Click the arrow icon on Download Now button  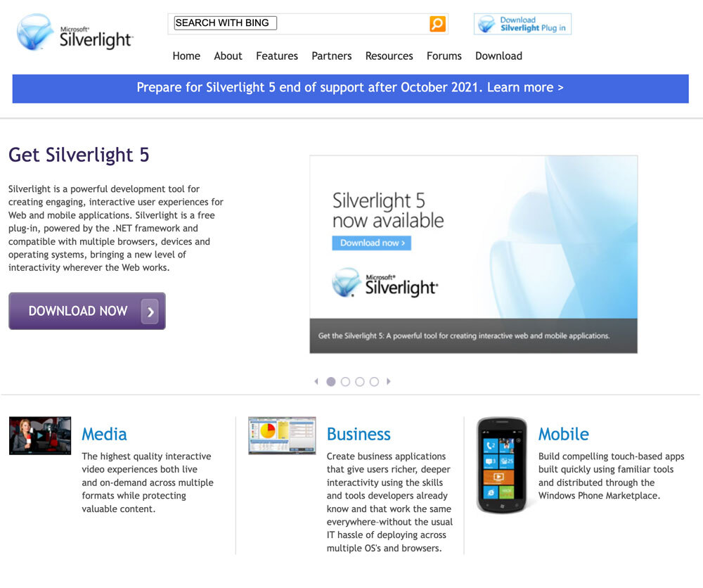click(x=150, y=312)
